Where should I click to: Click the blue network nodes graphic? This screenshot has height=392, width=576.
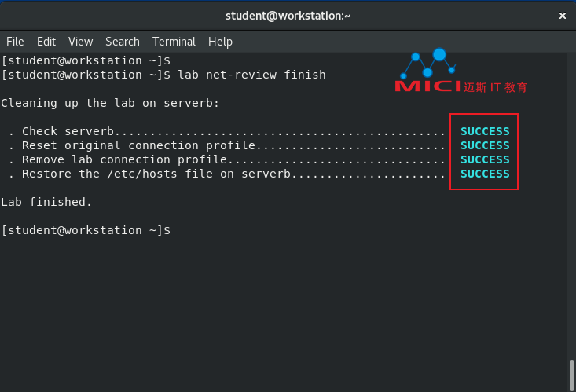point(428,63)
